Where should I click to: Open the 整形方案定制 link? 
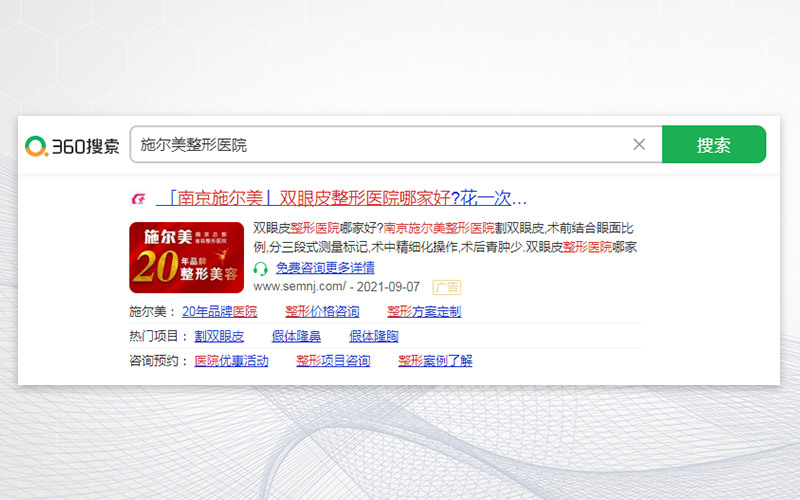tap(424, 311)
